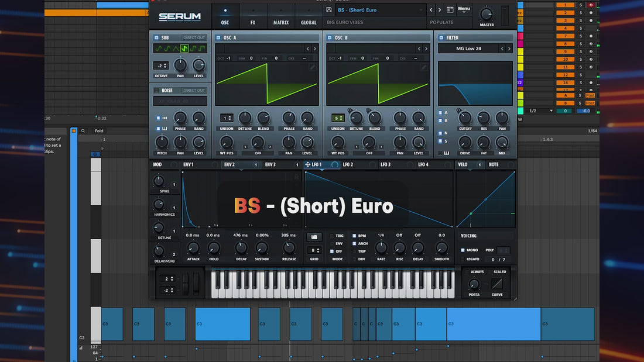
Task: Adjust the Master volume knob
Action: pyautogui.click(x=487, y=15)
